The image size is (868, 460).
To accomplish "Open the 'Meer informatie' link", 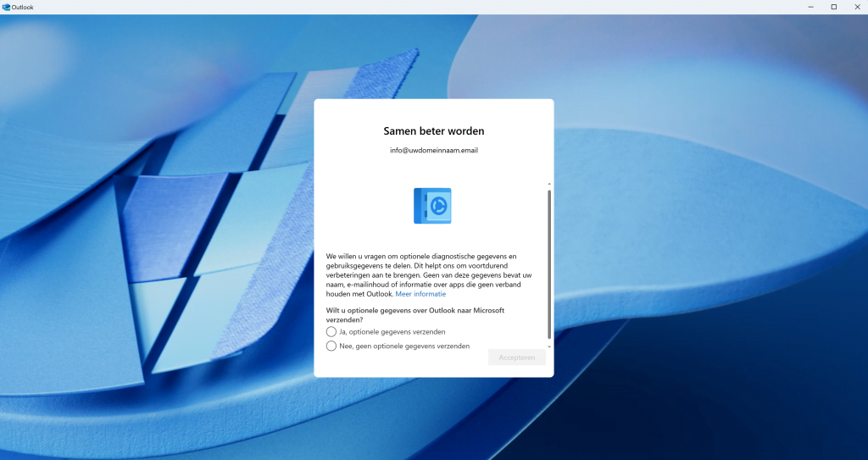I will point(420,294).
